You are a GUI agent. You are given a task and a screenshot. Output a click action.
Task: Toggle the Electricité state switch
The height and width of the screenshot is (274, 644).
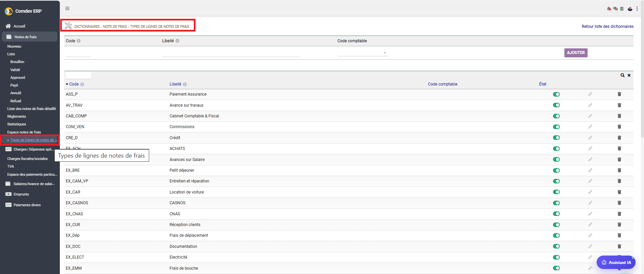pyautogui.click(x=556, y=257)
